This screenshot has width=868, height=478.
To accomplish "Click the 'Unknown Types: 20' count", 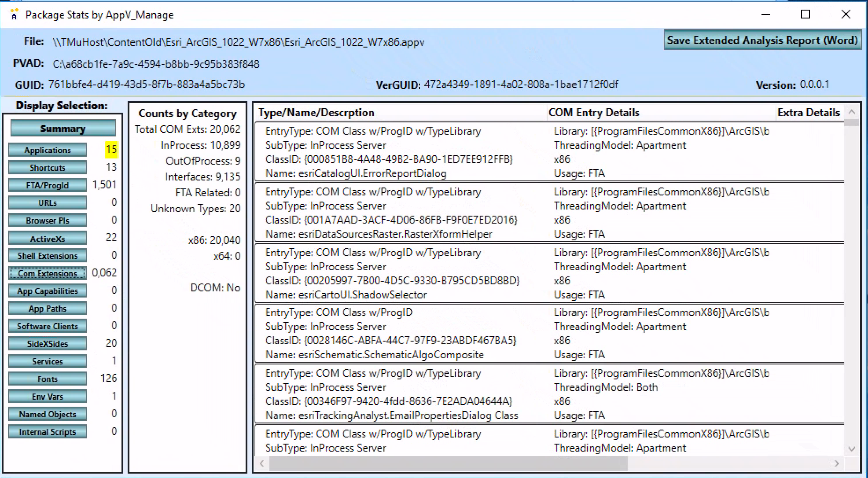I will point(195,209).
